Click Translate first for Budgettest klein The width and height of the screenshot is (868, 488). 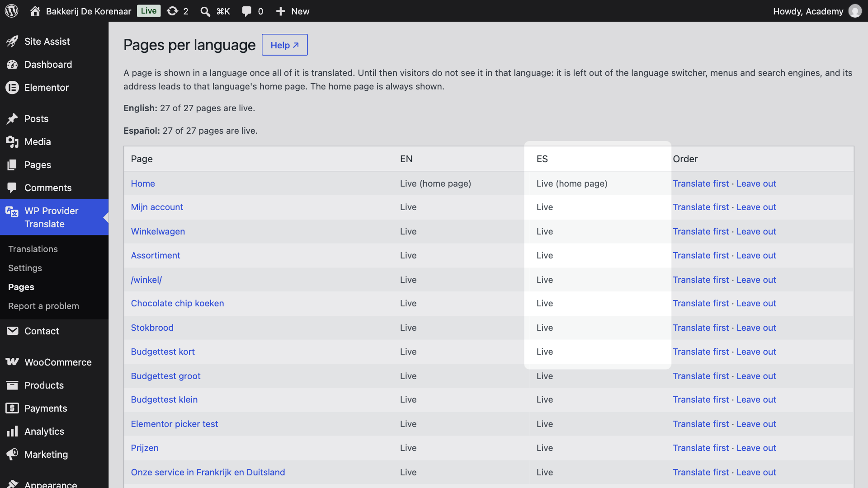pyautogui.click(x=701, y=399)
